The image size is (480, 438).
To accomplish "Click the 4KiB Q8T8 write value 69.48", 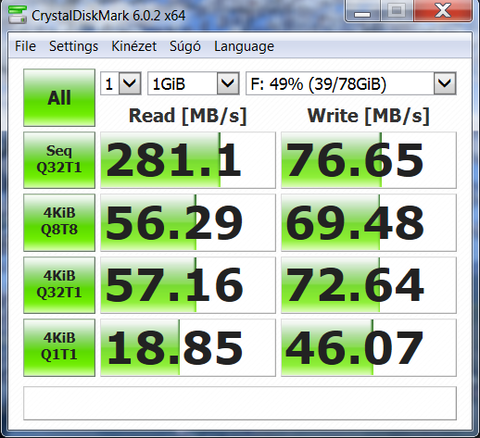I will (x=369, y=222).
